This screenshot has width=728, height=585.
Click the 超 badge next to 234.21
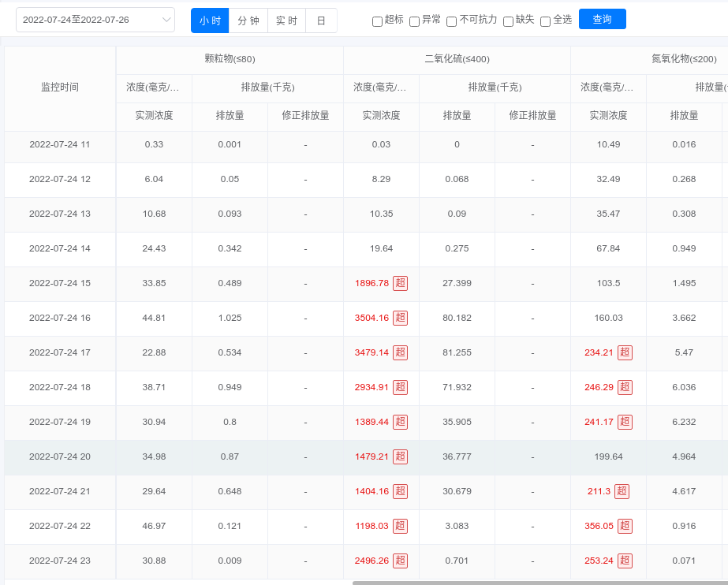click(625, 352)
